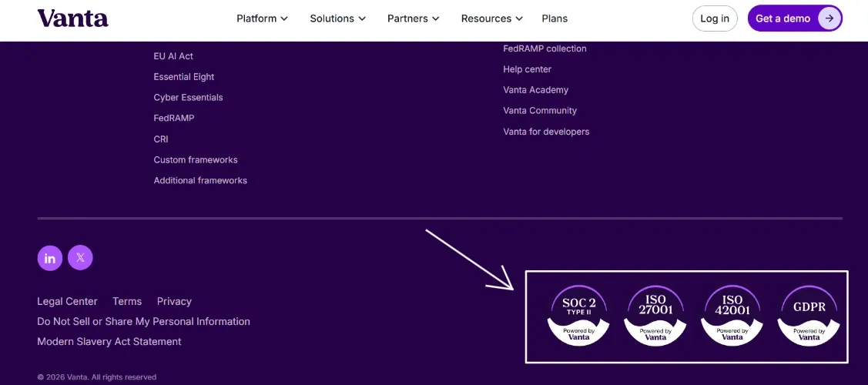Expand the Platform menu
The image size is (868, 385).
coord(263,18)
